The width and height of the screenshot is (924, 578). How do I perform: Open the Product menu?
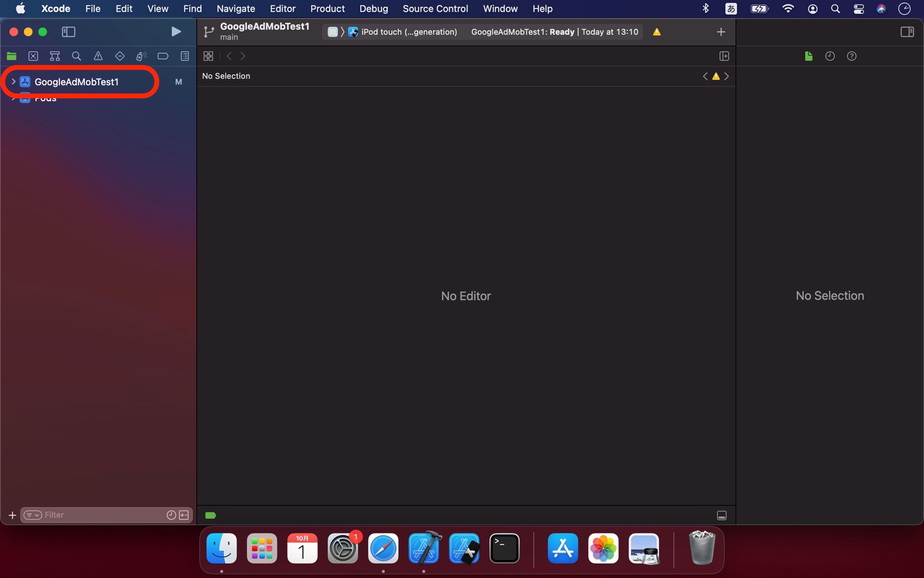[x=327, y=9]
